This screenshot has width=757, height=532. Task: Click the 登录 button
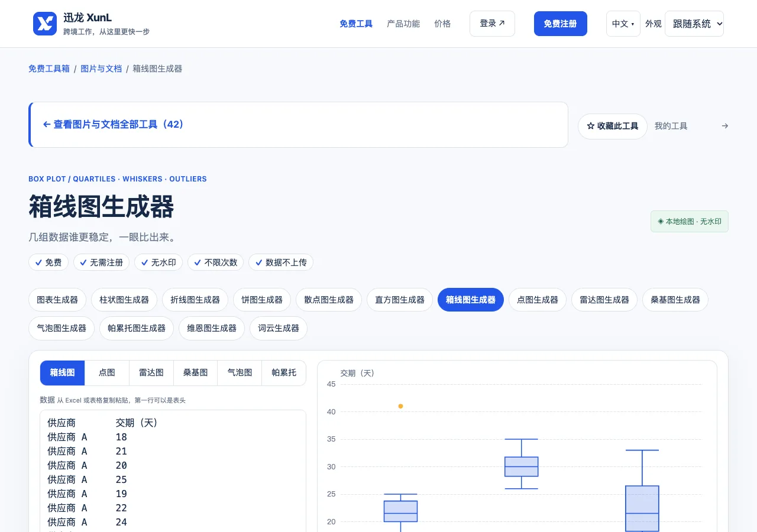point(492,24)
